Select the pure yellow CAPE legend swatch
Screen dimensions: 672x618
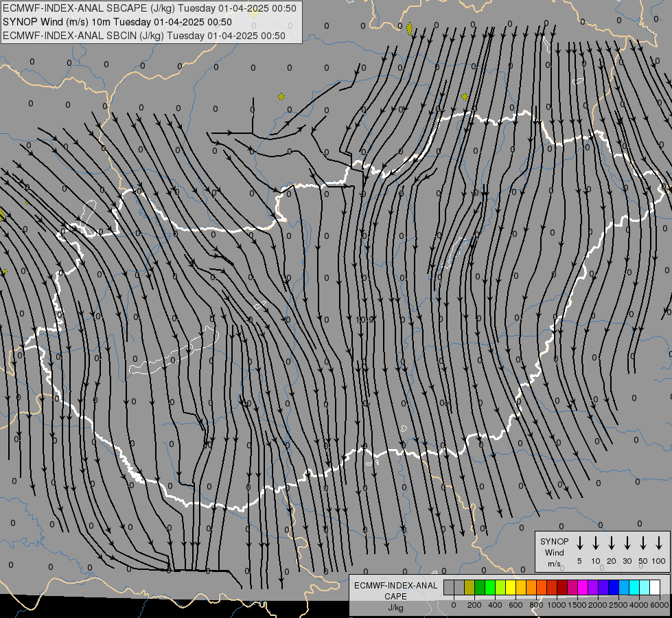click(511, 587)
